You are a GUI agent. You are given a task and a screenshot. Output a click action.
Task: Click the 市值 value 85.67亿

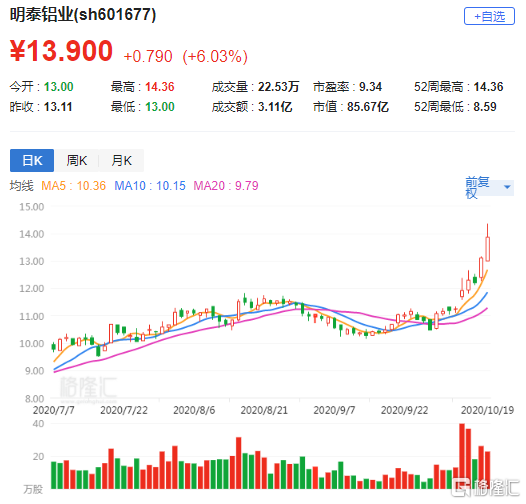coord(368,107)
